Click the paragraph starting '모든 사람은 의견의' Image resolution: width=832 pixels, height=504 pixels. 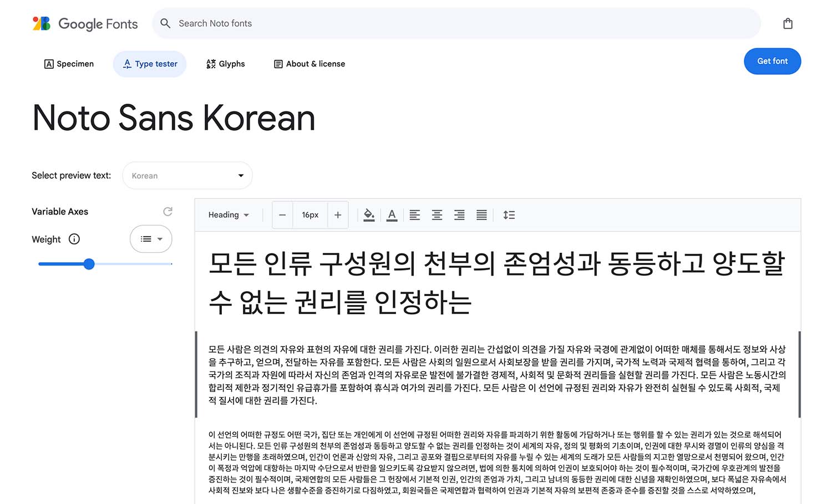497,375
